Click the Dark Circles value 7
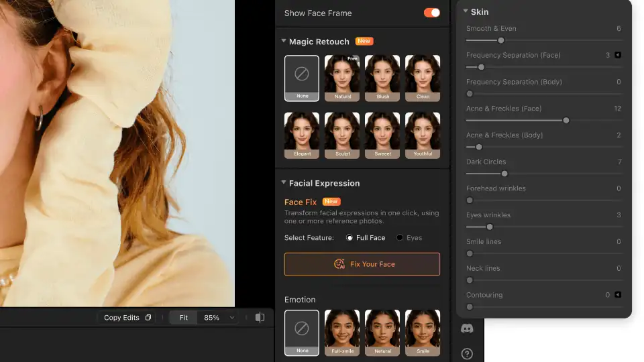Screen dimensions: 644x362 coord(619,162)
